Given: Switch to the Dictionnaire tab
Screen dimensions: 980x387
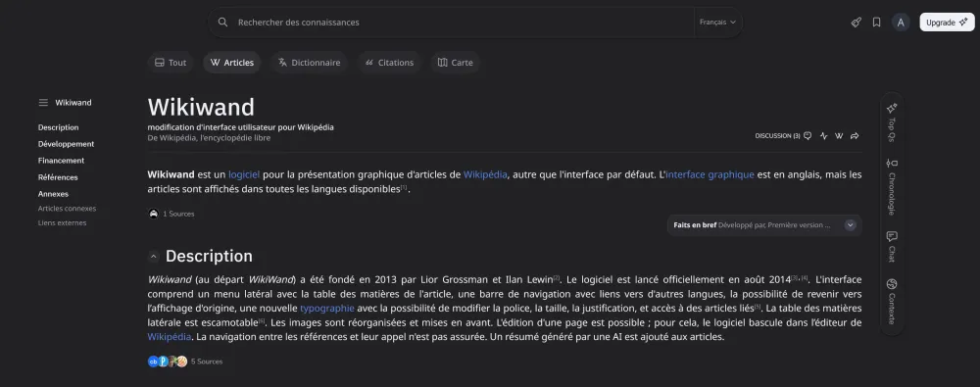Looking at the screenshot, I should pos(310,63).
